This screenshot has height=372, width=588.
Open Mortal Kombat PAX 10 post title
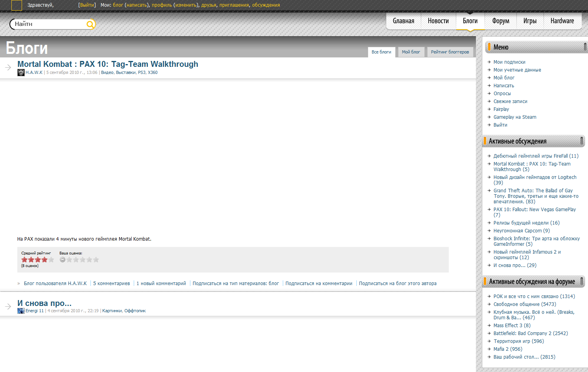point(108,64)
